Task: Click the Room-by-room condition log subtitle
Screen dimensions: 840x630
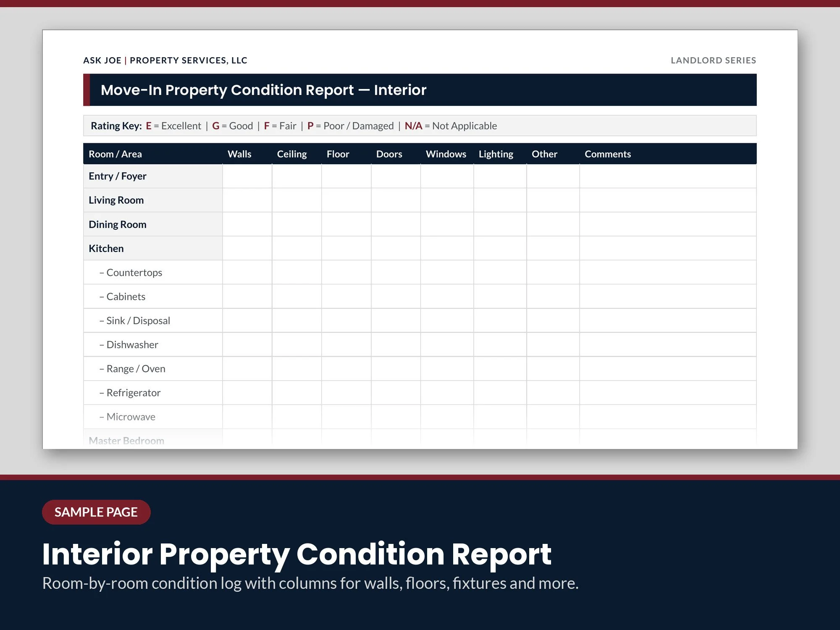Action: point(310,583)
